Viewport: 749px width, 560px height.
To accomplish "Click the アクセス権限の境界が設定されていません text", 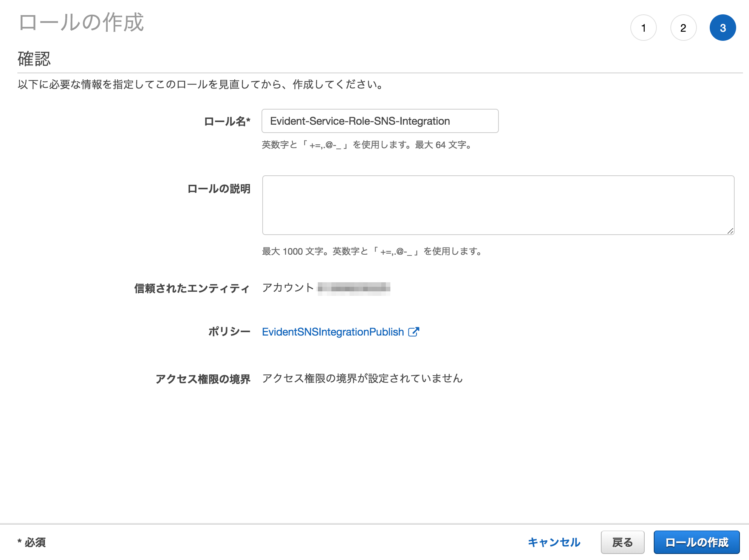I will [362, 378].
